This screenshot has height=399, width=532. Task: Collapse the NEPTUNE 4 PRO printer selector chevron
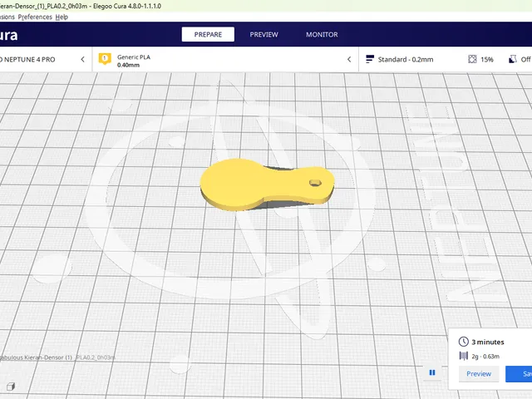pos(83,59)
